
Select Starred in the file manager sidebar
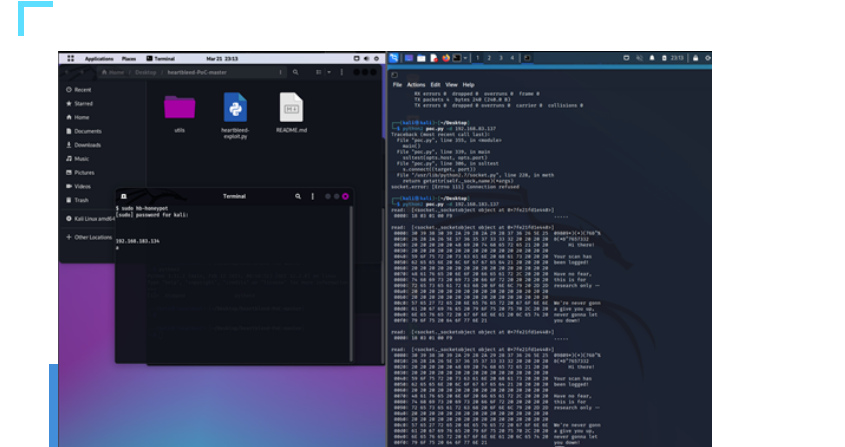tap(79, 104)
